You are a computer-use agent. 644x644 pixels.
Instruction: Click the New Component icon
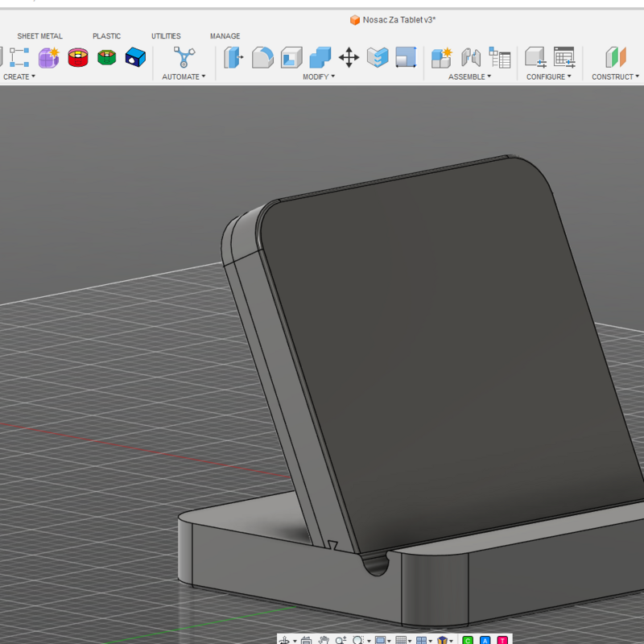441,57
